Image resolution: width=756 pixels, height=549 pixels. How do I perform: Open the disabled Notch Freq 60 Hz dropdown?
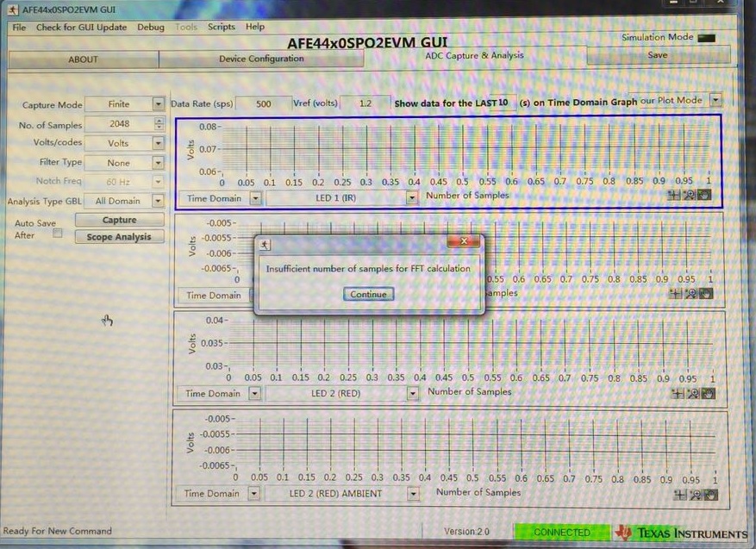point(158,182)
